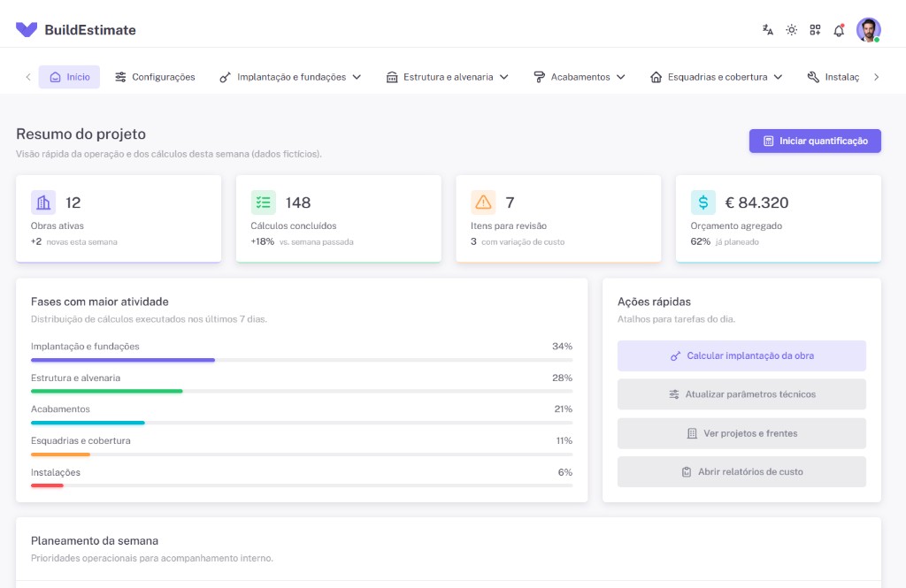The height and width of the screenshot is (588, 906).
Task: Click Calcular implantação da obra
Action: click(x=741, y=355)
